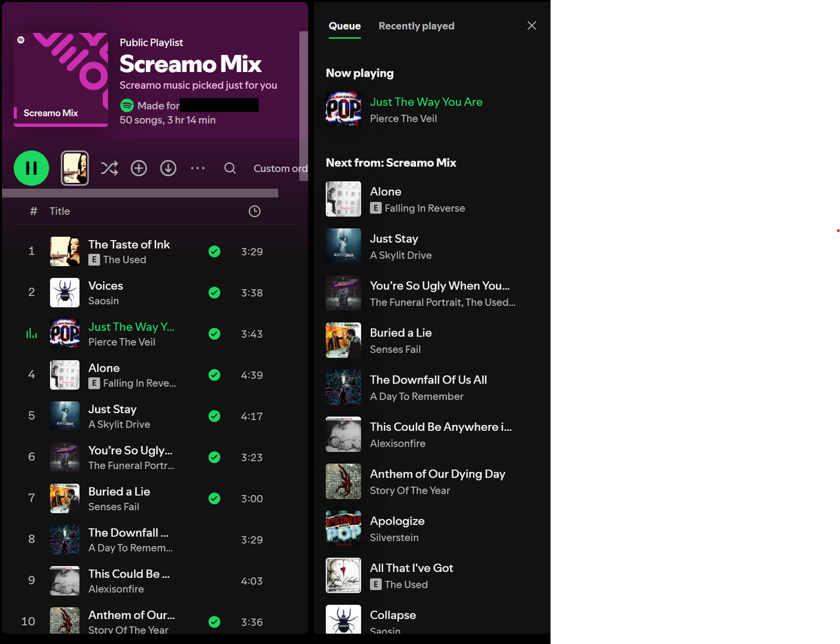Click the clock duration column header
This screenshot has width=840, height=644.
(x=255, y=211)
